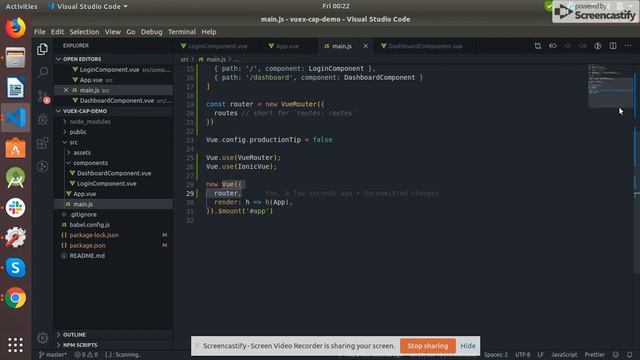Click the LF end-of-line indicator
This screenshot has height=360, width=640.
click(540, 355)
